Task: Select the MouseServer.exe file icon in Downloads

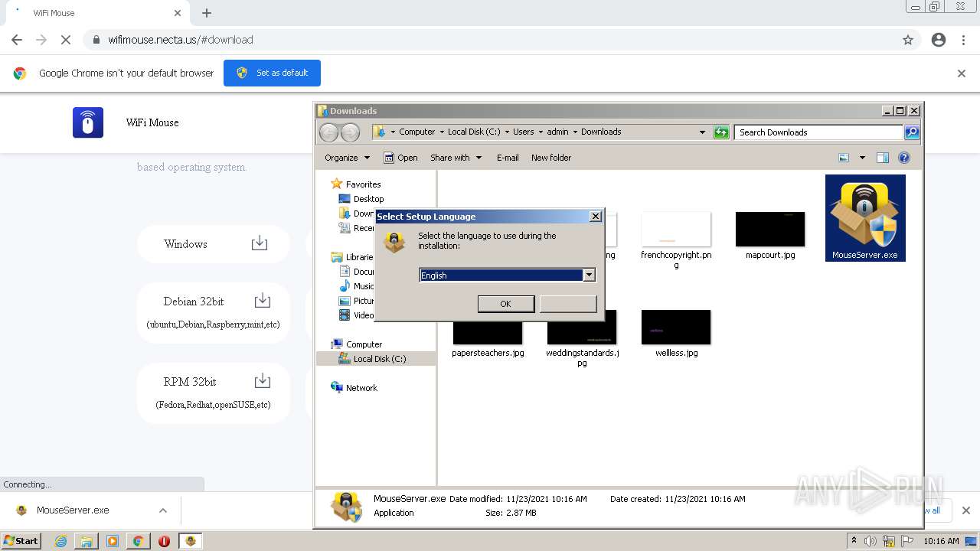Action: point(865,218)
